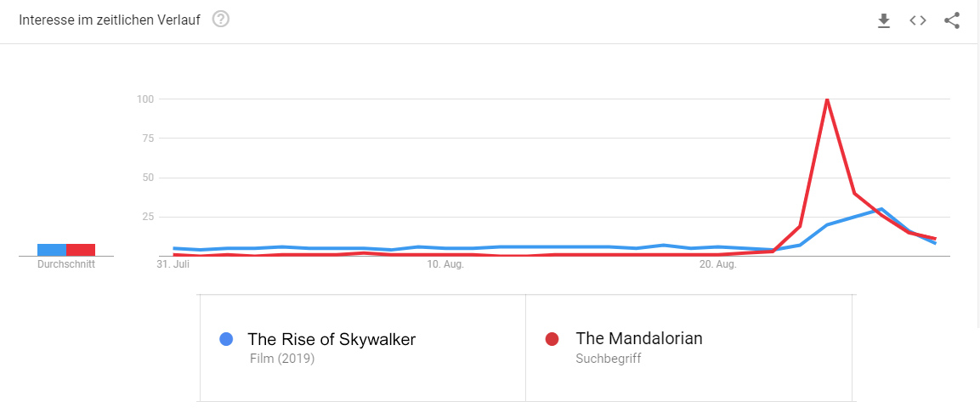Click the red line's peak at 100

[827, 99]
